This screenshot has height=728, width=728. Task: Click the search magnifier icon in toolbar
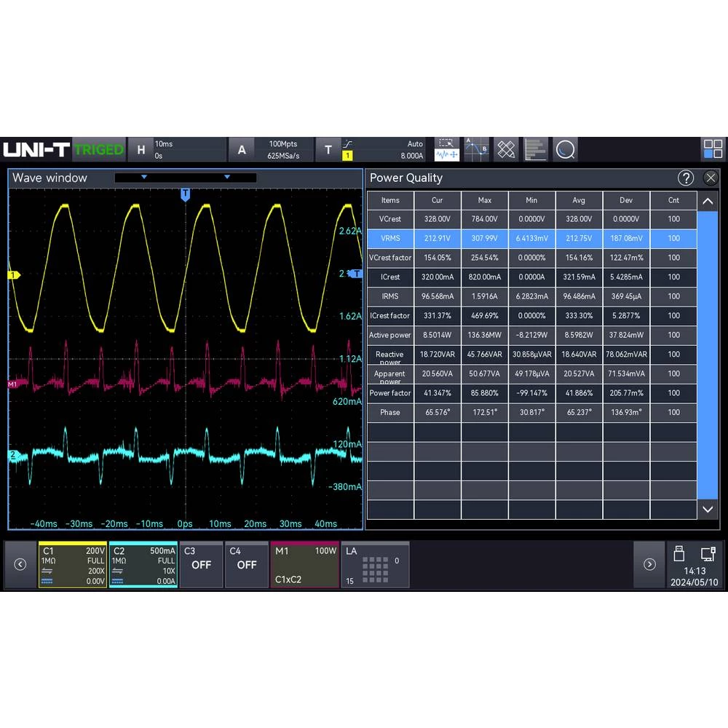coord(565,149)
